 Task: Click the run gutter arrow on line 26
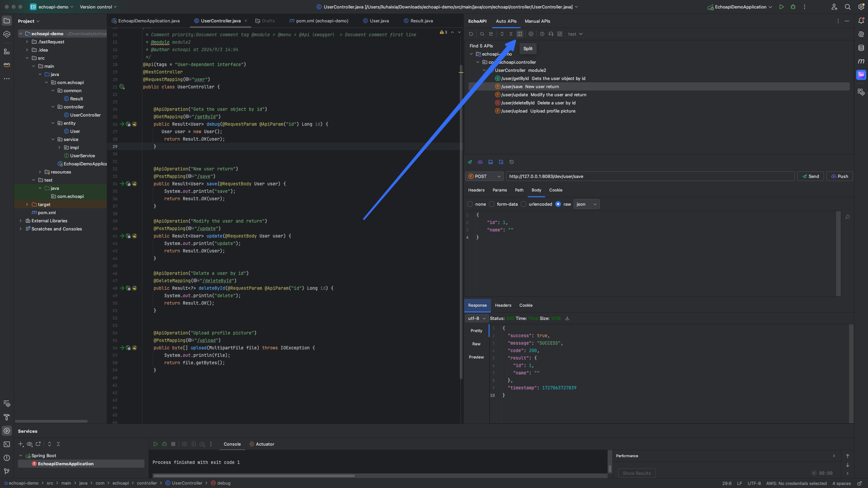point(122,124)
